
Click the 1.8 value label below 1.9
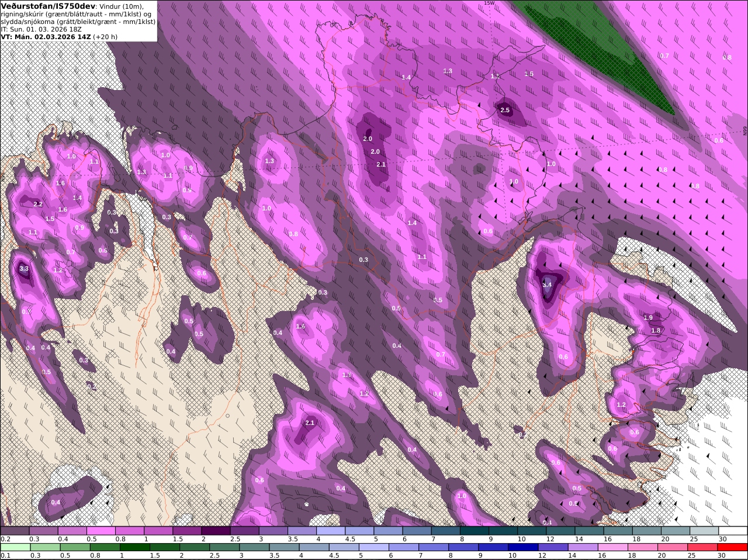[x=656, y=330]
